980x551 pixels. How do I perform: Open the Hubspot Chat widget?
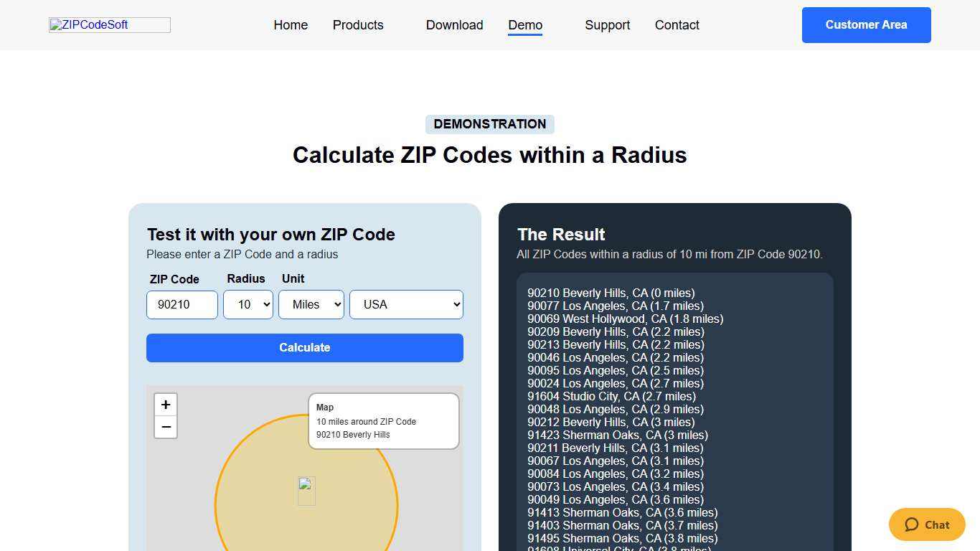(x=926, y=524)
